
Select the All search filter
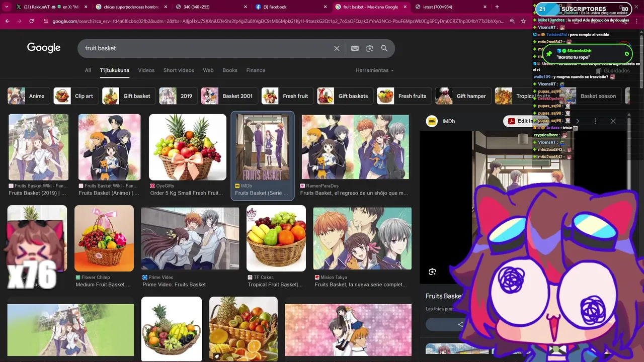click(x=88, y=70)
